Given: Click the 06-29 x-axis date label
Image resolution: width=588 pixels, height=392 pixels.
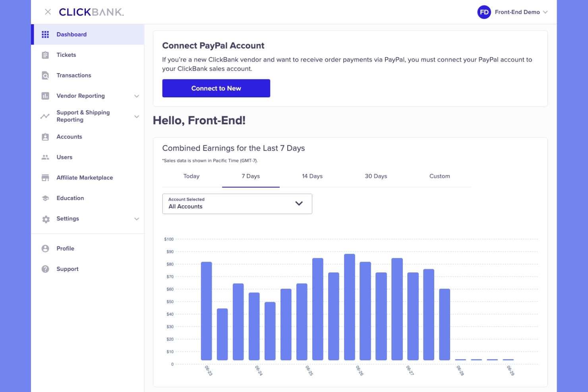Looking at the screenshot, I should coord(511,371).
